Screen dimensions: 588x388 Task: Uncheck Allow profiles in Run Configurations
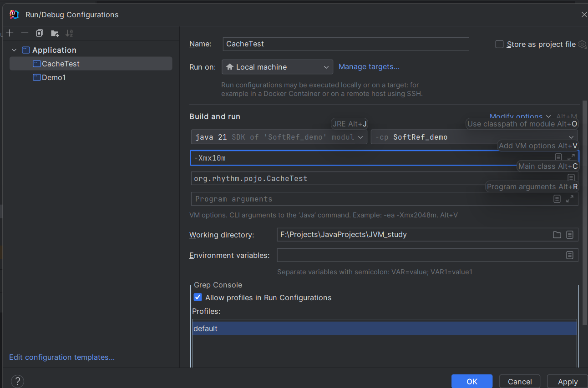(198, 297)
